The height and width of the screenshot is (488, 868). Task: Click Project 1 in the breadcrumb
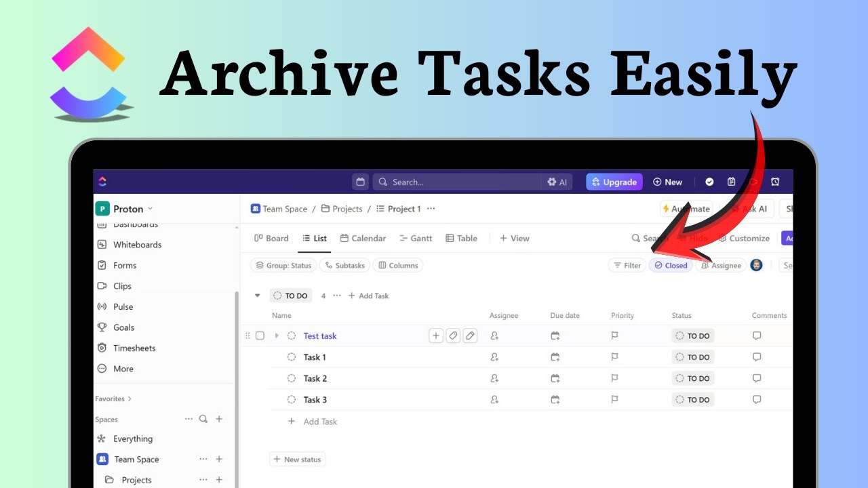tap(398, 209)
